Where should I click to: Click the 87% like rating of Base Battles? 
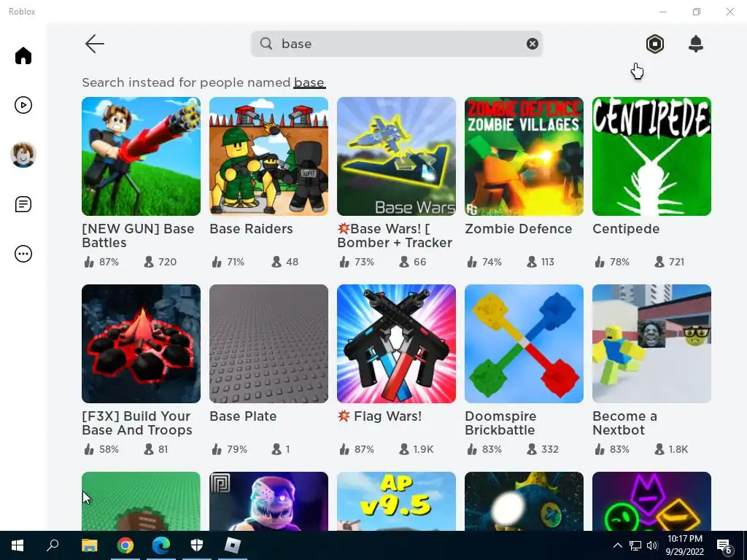(x=101, y=262)
